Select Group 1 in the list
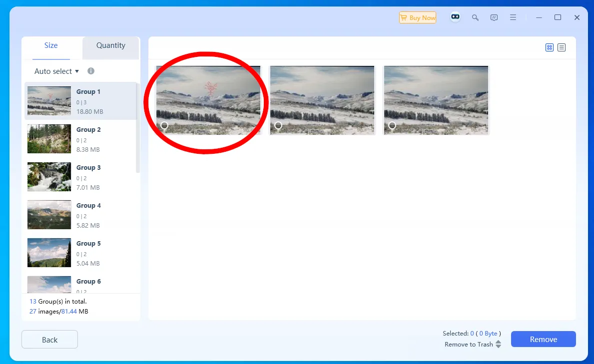594x364 pixels. [x=80, y=101]
